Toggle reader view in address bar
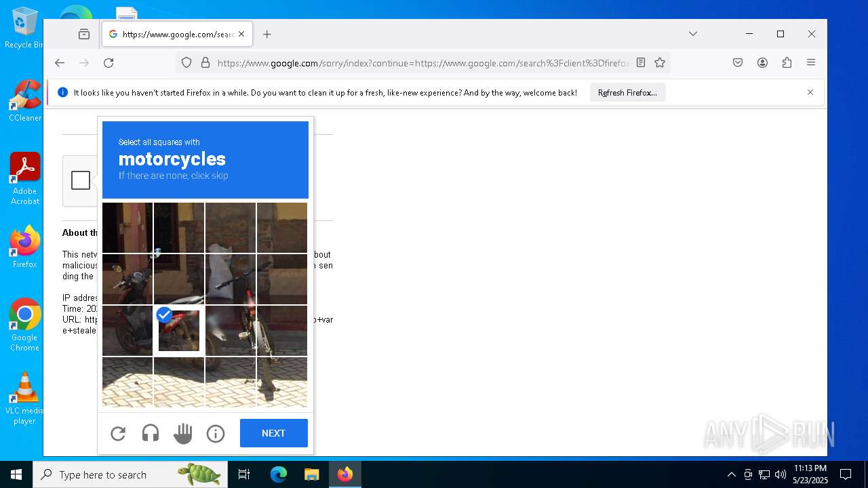The image size is (868, 488). point(641,63)
